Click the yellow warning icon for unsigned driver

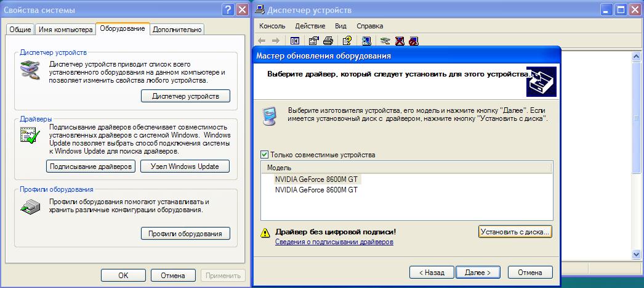(265, 233)
